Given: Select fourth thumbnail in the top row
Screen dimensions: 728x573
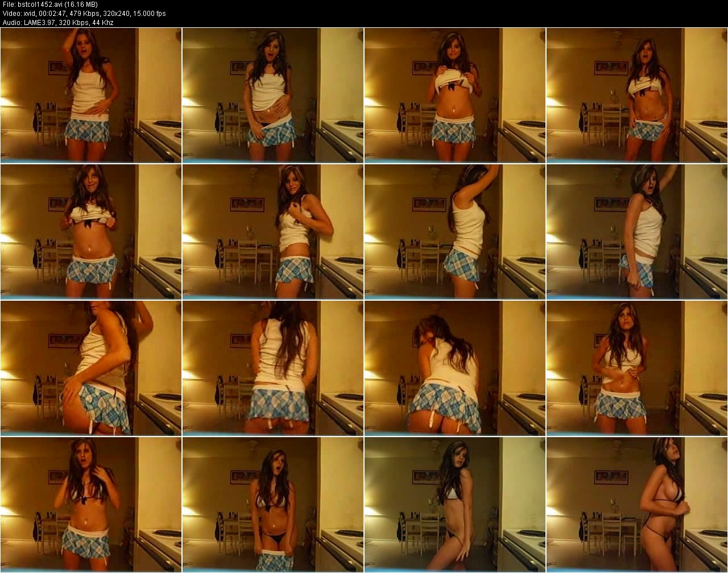Looking at the screenshot, I should [x=637, y=95].
